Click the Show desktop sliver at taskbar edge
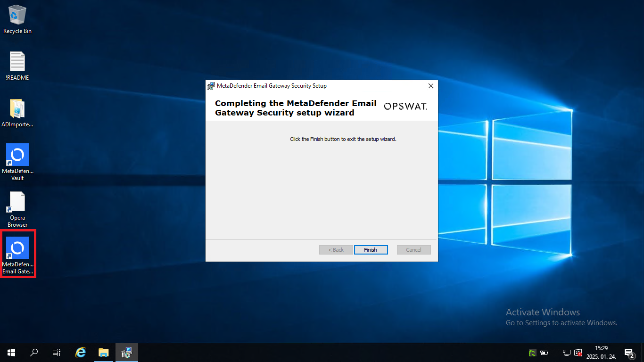Viewport: 644px width, 362px height. 643,352
